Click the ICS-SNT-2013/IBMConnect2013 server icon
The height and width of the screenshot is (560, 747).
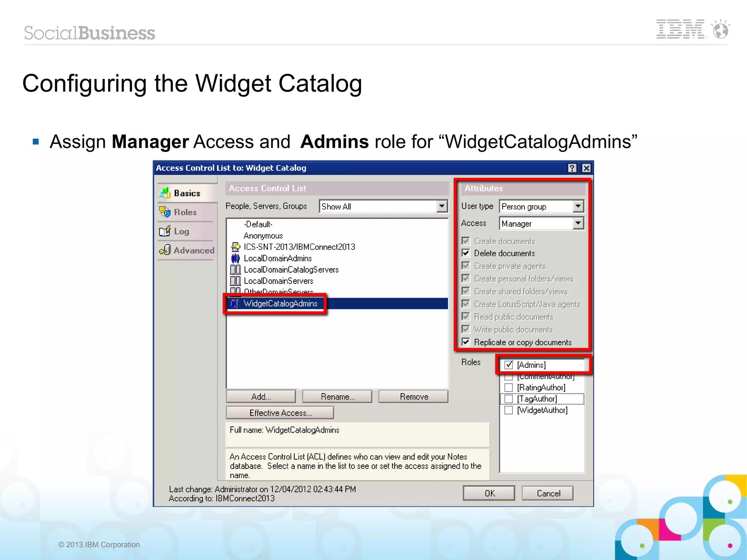point(236,247)
